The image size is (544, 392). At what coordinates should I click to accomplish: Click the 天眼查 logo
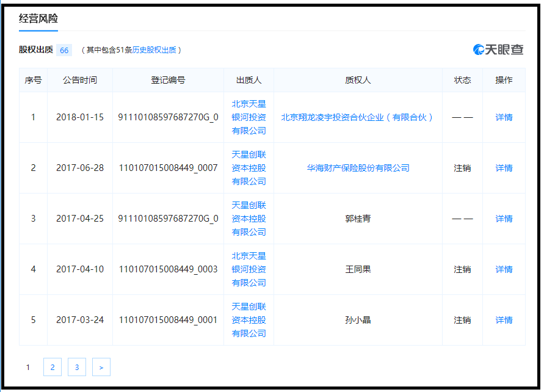click(x=498, y=49)
